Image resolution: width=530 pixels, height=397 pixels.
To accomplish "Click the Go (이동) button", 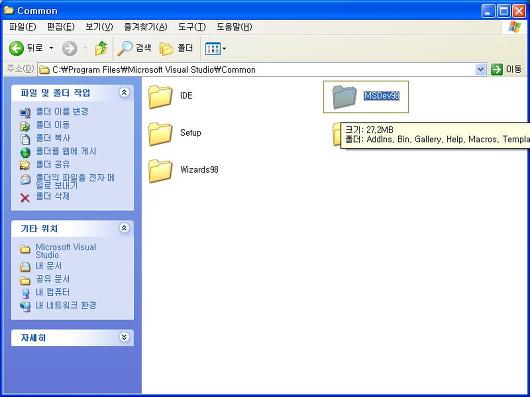I will [x=506, y=70].
